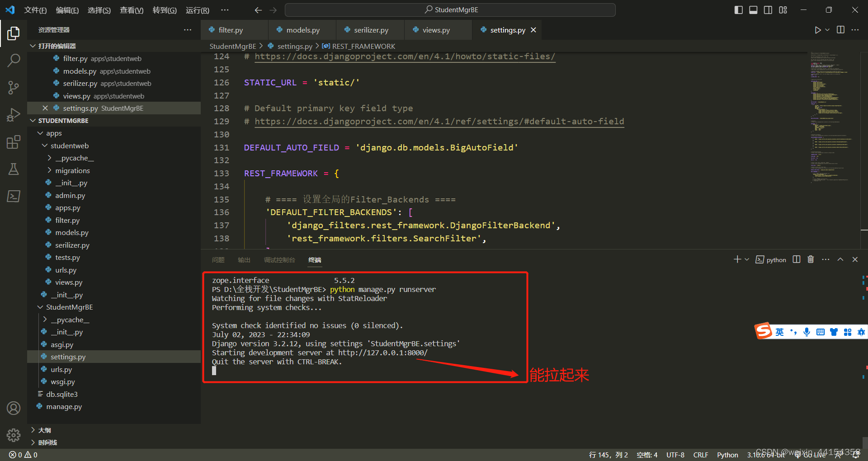Screen dimensions: 868x461
Task: Open the Run and Debug view
Action: click(14, 115)
